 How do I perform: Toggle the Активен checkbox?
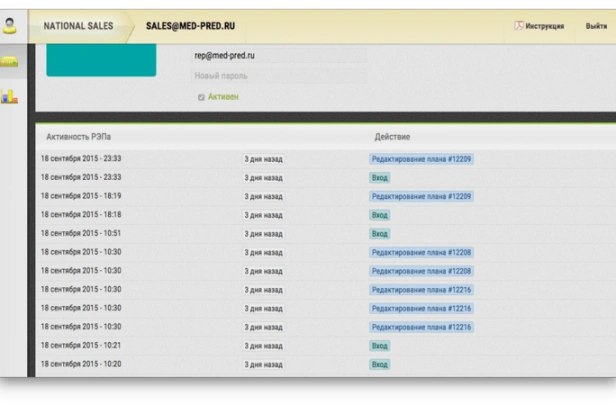pyautogui.click(x=202, y=97)
